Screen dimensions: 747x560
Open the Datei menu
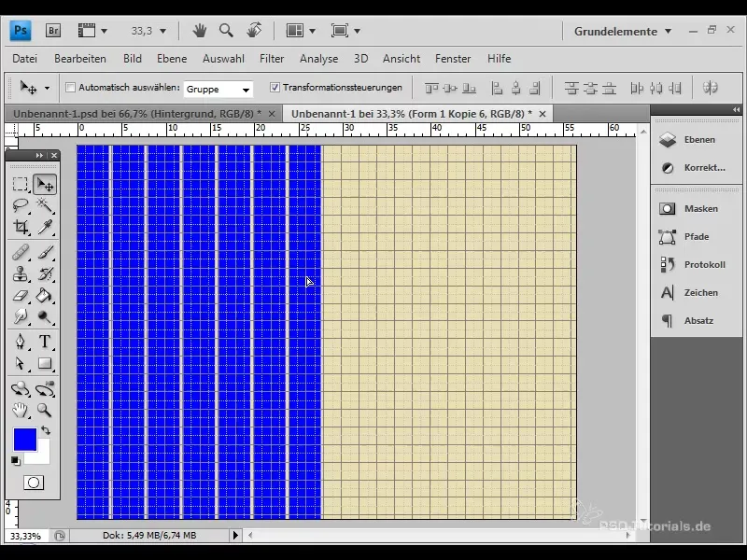(25, 59)
